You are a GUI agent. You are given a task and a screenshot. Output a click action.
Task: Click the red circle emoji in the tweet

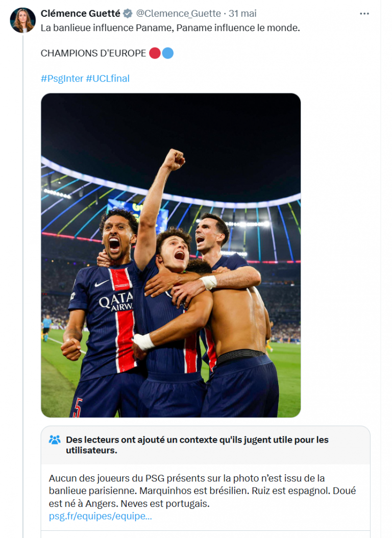[156, 52]
